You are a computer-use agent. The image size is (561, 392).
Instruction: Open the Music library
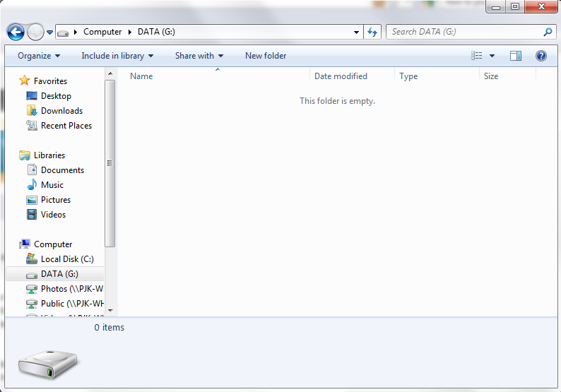(52, 185)
